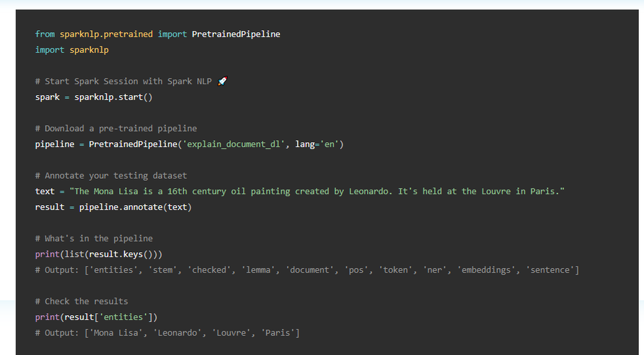
Task: Click '# Download a pre-trained pipeline' comment
Action: [x=116, y=129]
